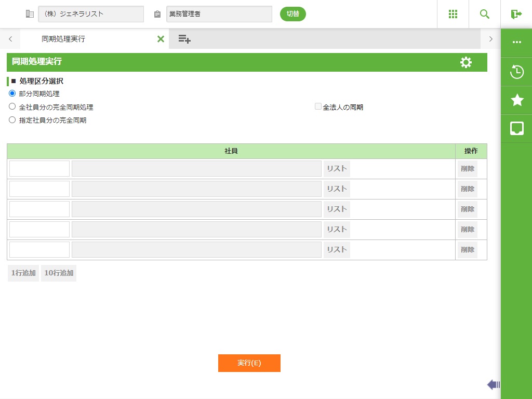This screenshot has height=399, width=532.
Task: Select 指定社員分の完全同期 radio button
Action: coord(12,120)
